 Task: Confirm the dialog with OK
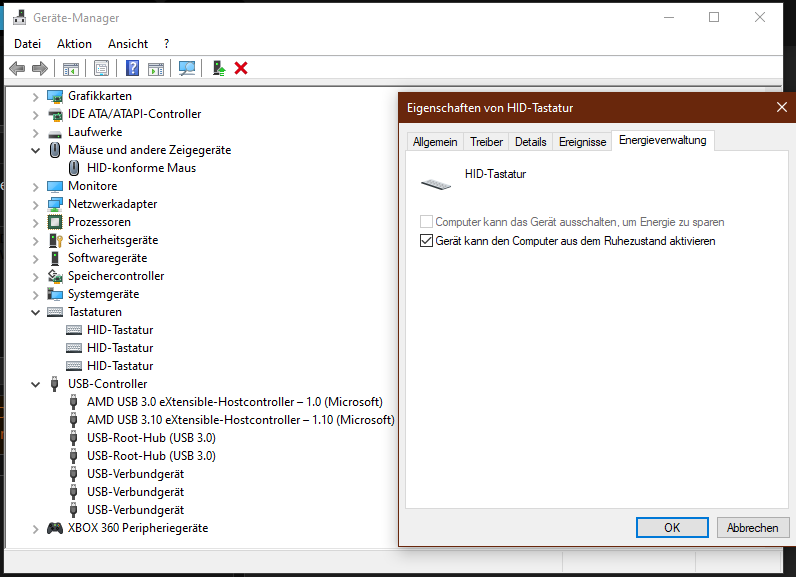672,528
